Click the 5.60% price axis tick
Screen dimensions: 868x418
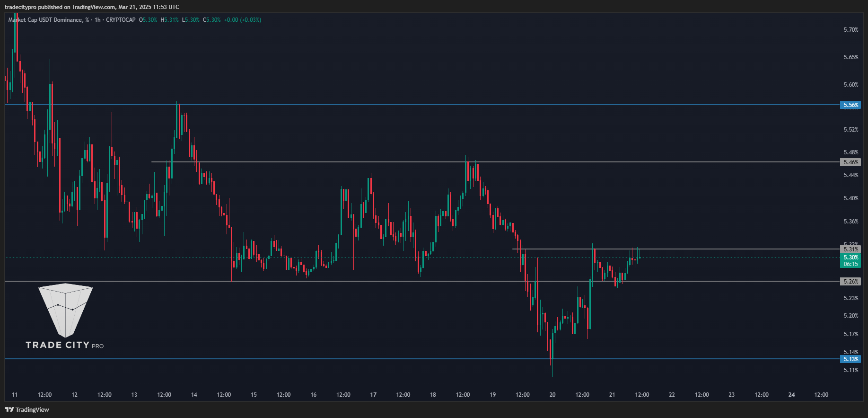(x=851, y=85)
